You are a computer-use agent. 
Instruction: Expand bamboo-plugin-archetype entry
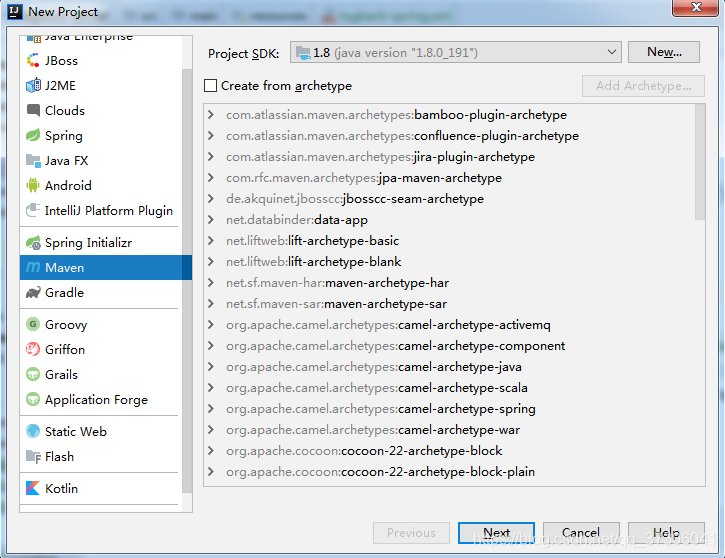pos(211,114)
